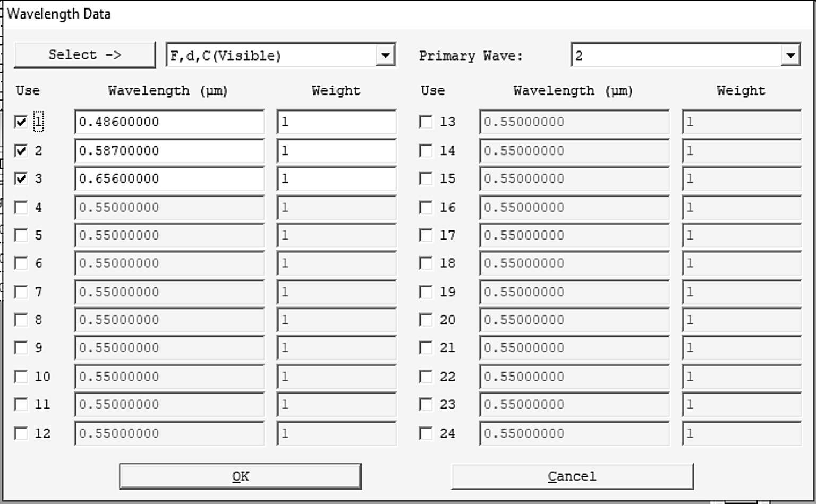Tick the wavelength 19 Use checkbox

(426, 292)
